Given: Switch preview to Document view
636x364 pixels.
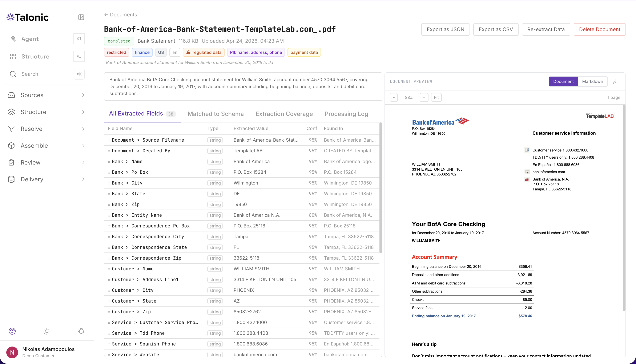Looking at the screenshot, I should [563, 81].
